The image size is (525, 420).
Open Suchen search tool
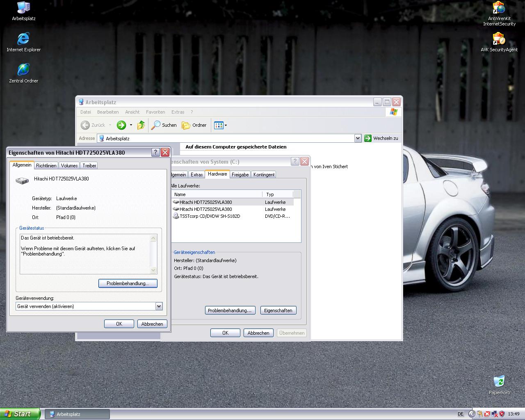[x=164, y=125]
